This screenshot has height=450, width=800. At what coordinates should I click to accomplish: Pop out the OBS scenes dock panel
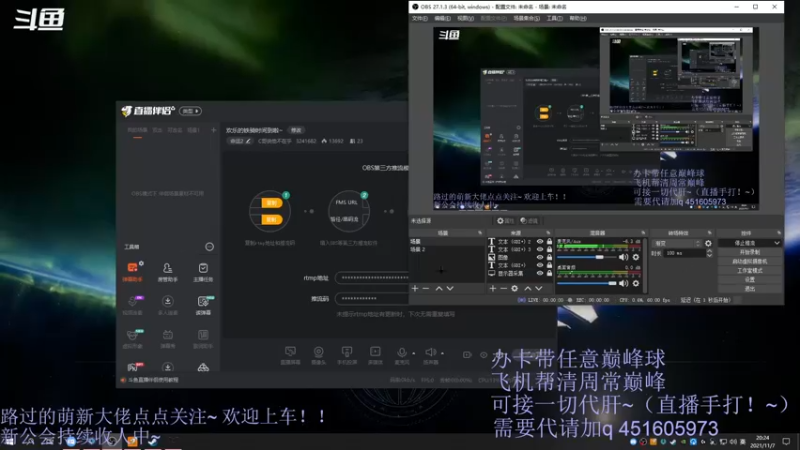point(480,233)
